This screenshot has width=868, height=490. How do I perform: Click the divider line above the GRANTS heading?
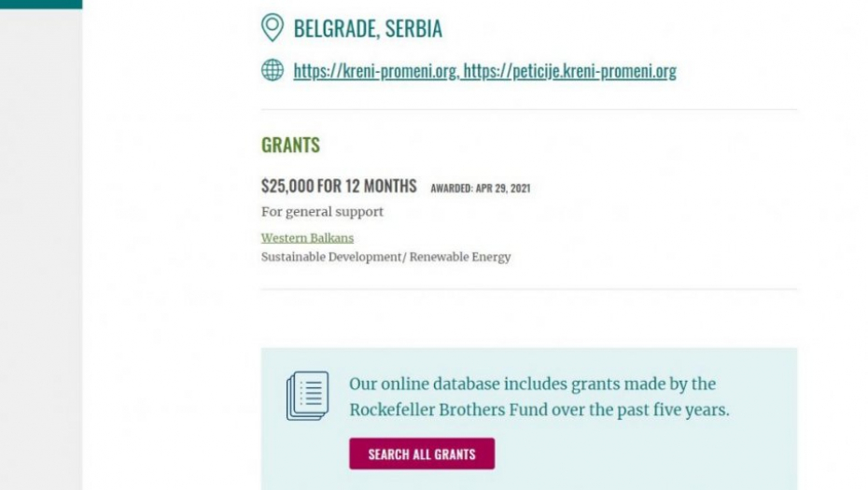point(528,109)
